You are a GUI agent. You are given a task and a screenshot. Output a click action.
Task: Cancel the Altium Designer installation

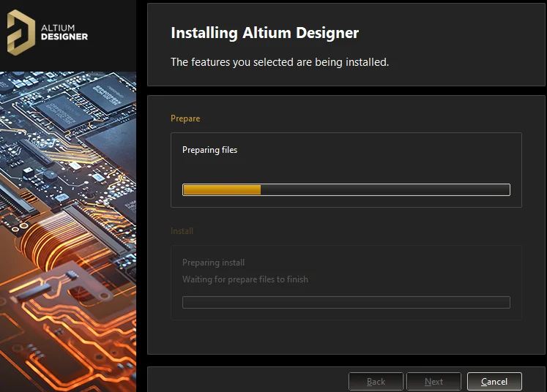click(494, 382)
